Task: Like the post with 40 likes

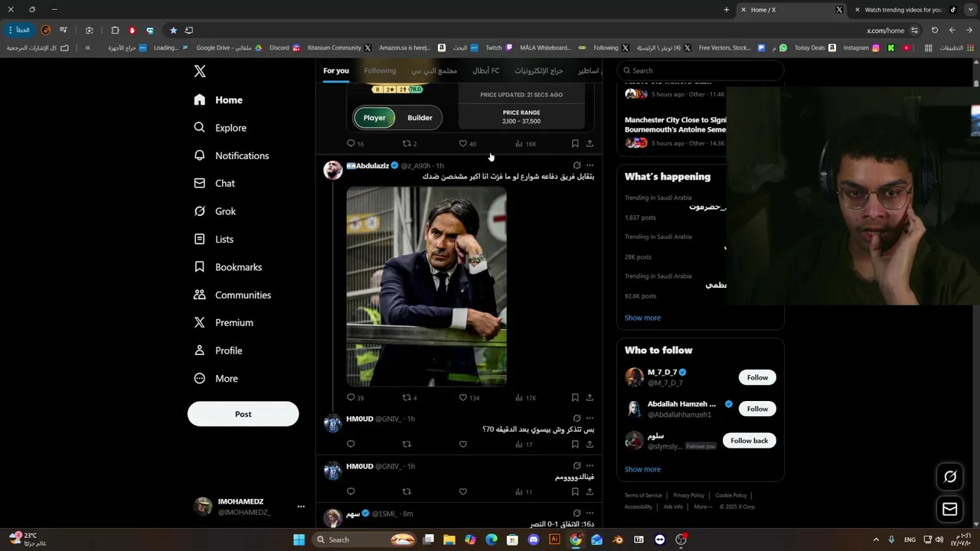Action: (x=467, y=143)
